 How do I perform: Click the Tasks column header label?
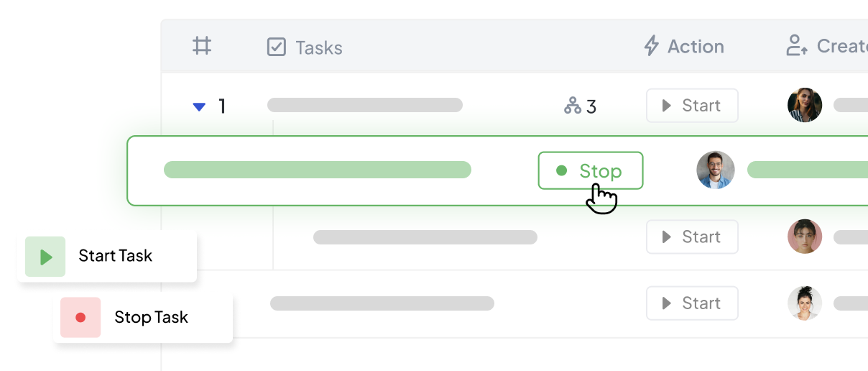coord(319,48)
